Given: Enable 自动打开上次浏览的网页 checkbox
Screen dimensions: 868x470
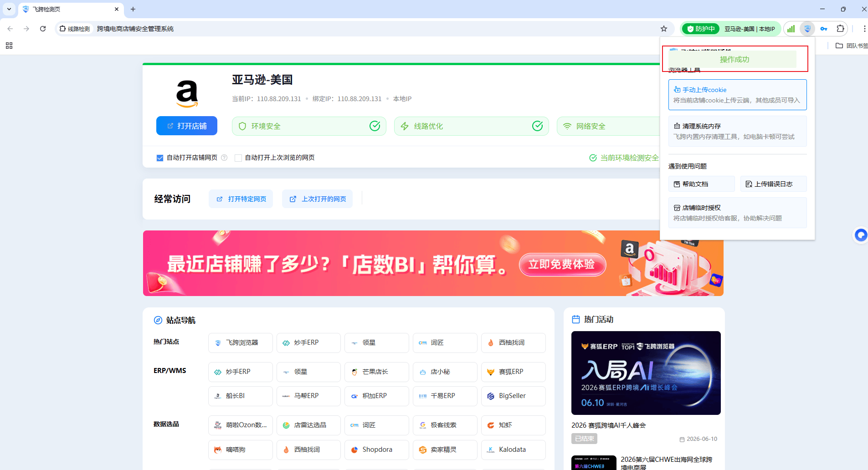Looking at the screenshot, I should 238,158.
